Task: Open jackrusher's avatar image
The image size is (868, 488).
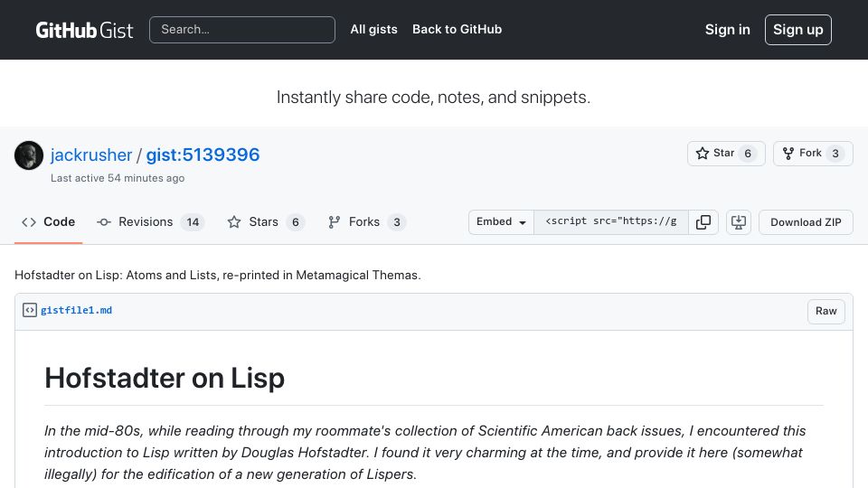Action: pyautogui.click(x=29, y=155)
